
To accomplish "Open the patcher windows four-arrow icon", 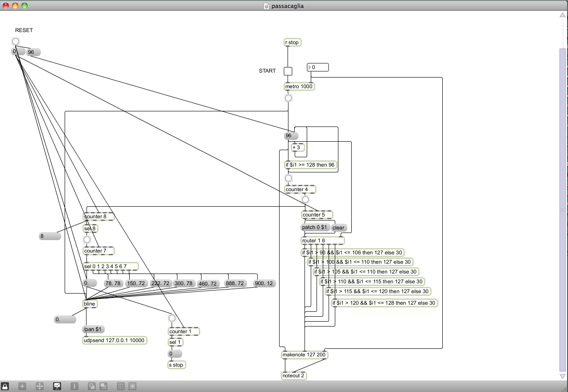I will [x=39, y=386].
